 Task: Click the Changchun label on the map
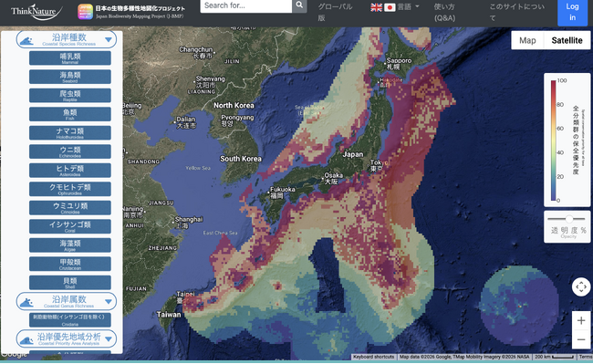point(195,52)
